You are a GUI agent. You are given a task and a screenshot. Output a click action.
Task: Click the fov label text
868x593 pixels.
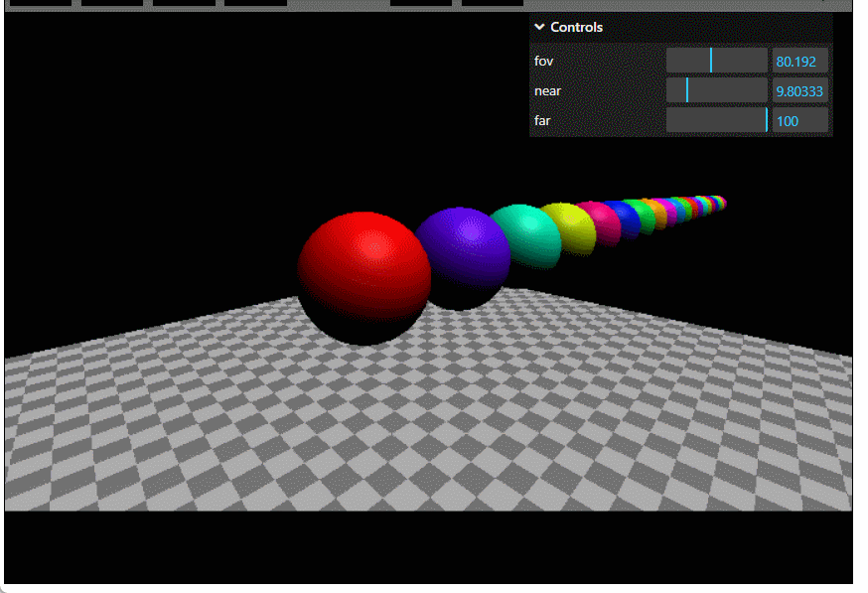pos(543,62)
